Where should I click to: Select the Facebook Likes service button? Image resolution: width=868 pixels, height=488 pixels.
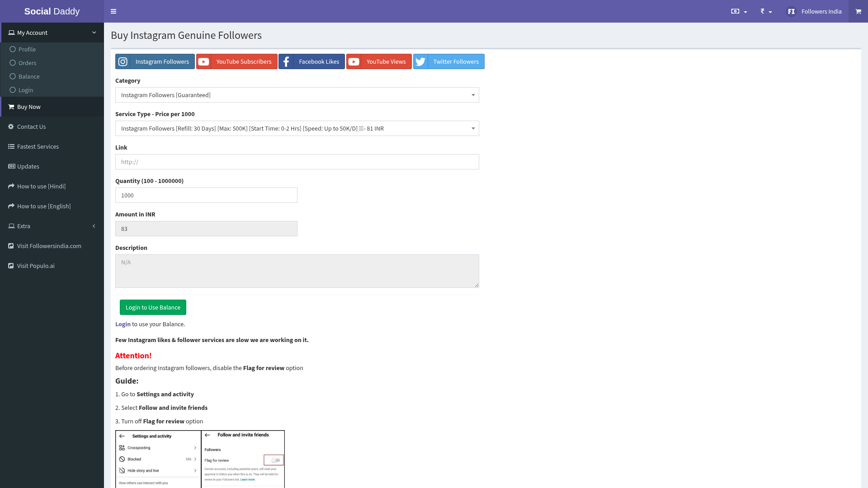click(311, 61)
